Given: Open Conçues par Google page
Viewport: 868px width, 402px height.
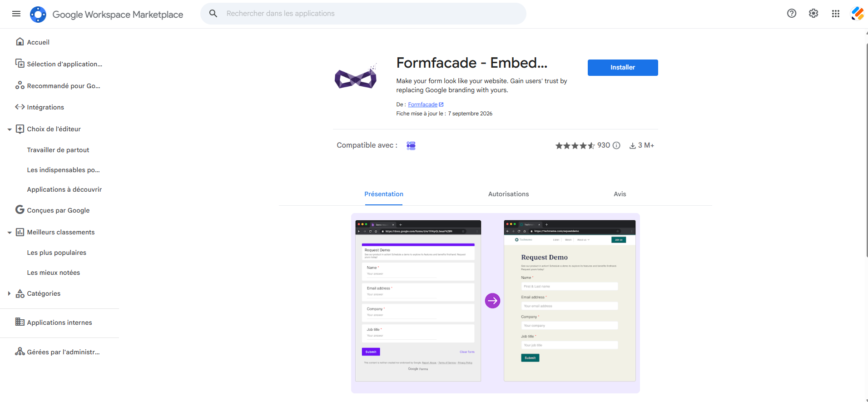Looking at the screenshot, I should (58, 210).
